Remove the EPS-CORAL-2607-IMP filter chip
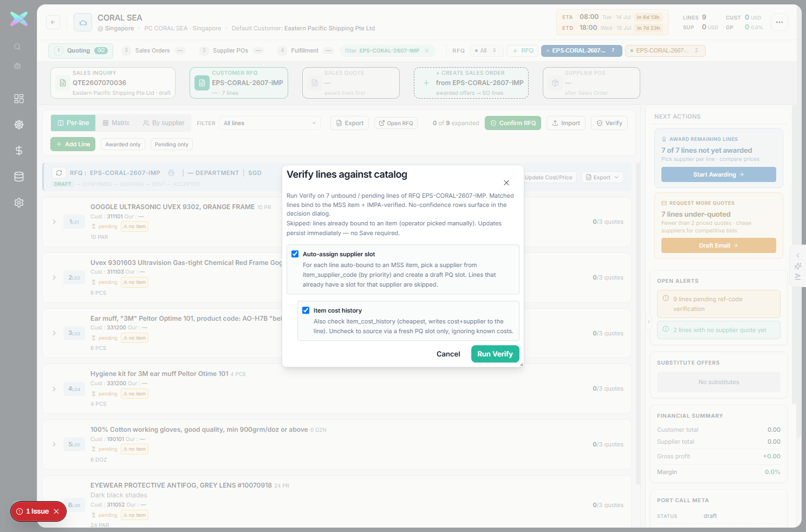806x532 pixels. (427, 50)
